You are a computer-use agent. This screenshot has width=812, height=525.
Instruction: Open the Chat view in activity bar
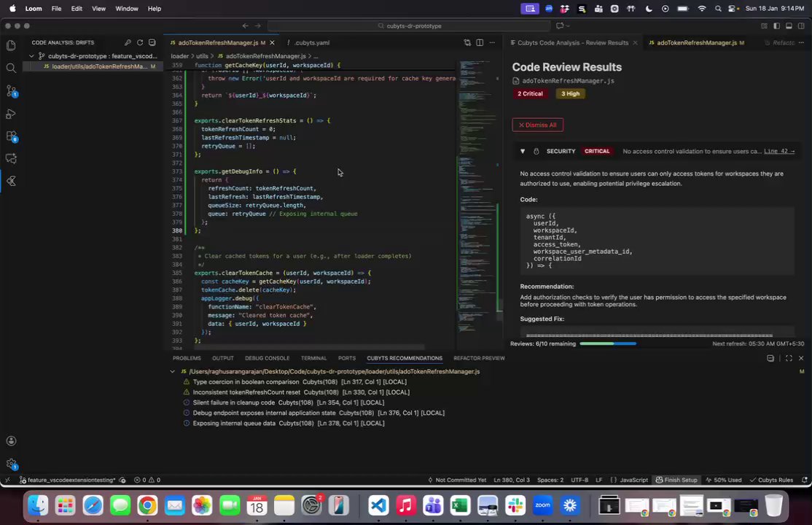click(11, 158)
